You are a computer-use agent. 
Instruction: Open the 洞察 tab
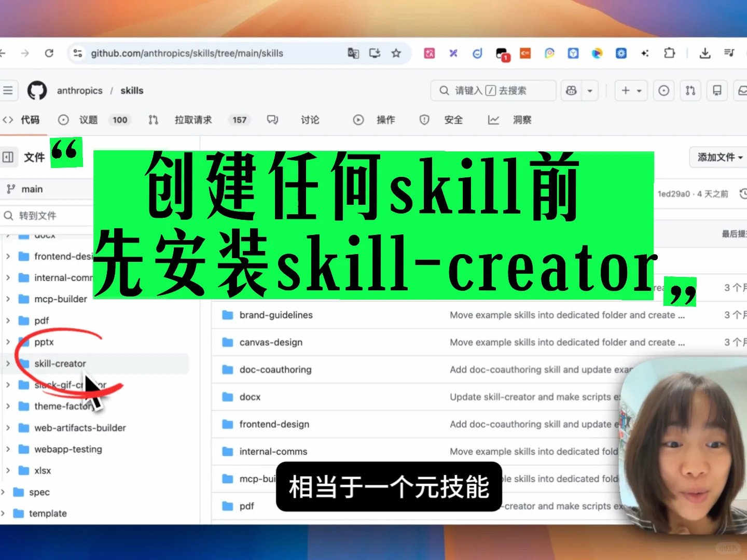(x=510, y=120)
